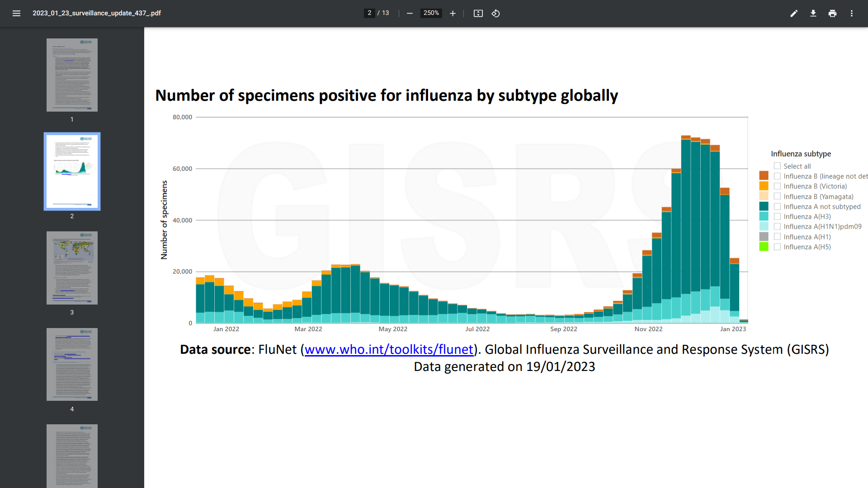Image resolution: width=868 pixels, height=488 pixels.
Task: Enable the Influenza B (Victoria) checkbox
Action: pos(777,186)
